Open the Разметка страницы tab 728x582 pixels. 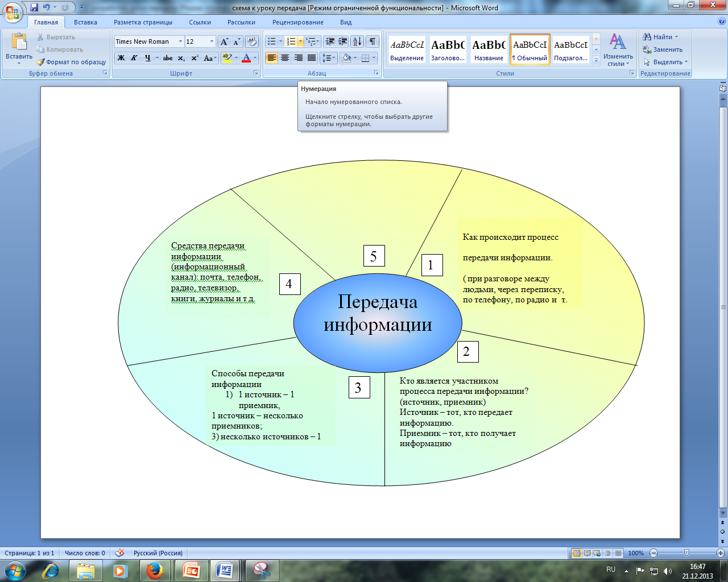click(x=143, y=22)
